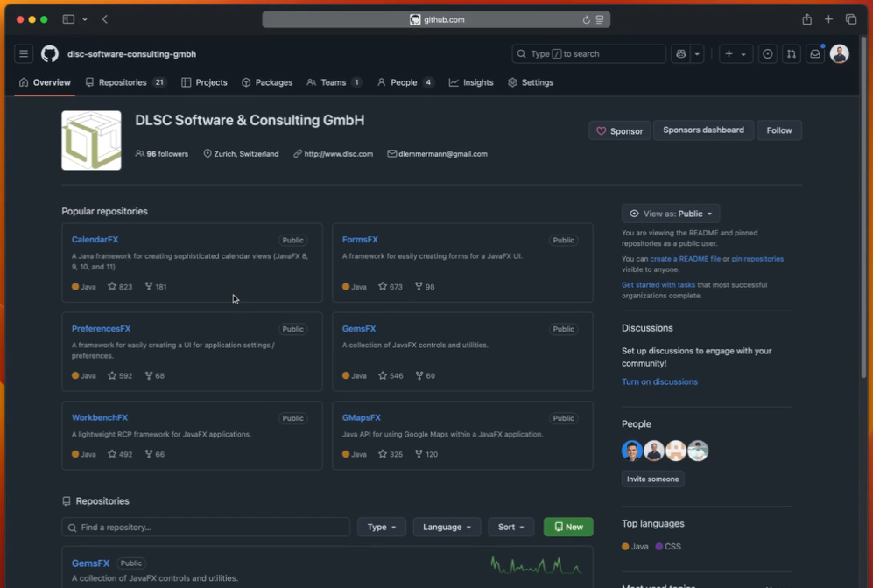Click the Sponsor button
This screenshot has height=588, width=873.
619,130
